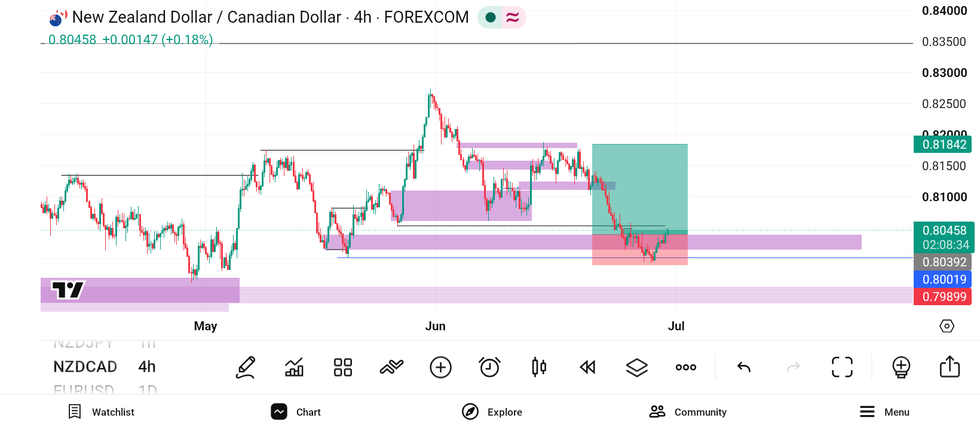Add a symbol with the plus circle icon
Image resolution: width=980 pixels, height=430 pixels.
pyautogui.click(x=441, y=367)
